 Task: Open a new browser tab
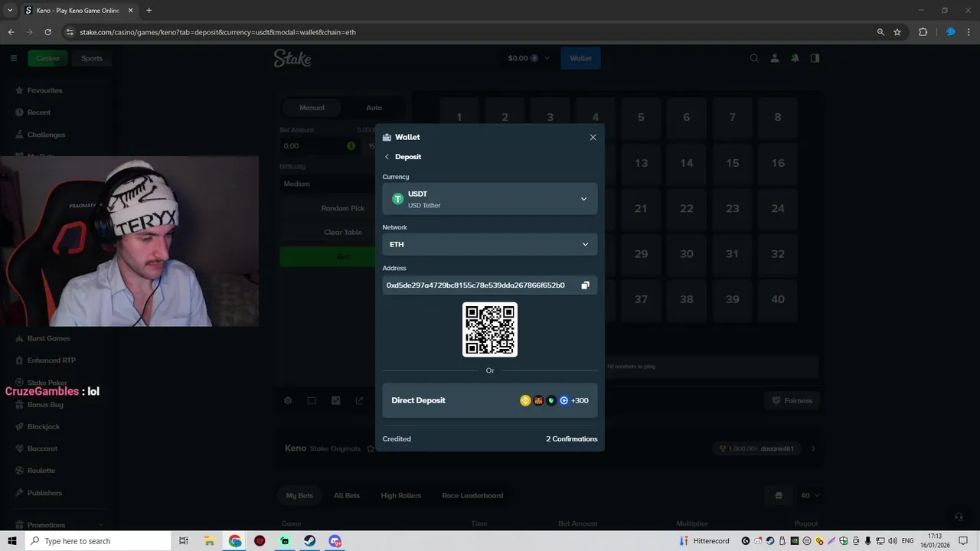coord(149,10)
